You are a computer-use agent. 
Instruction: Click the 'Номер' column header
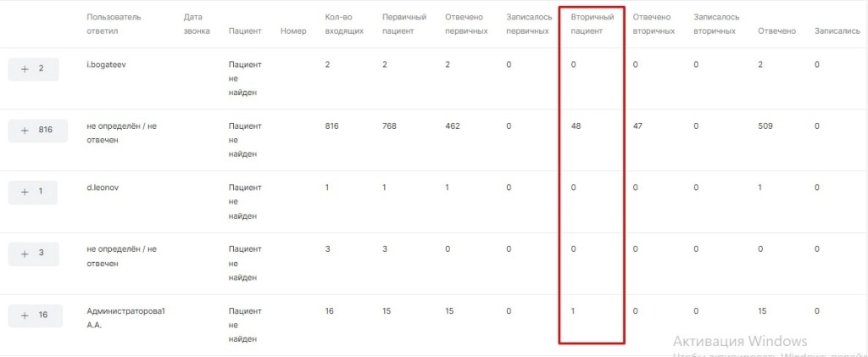point(293,31)
